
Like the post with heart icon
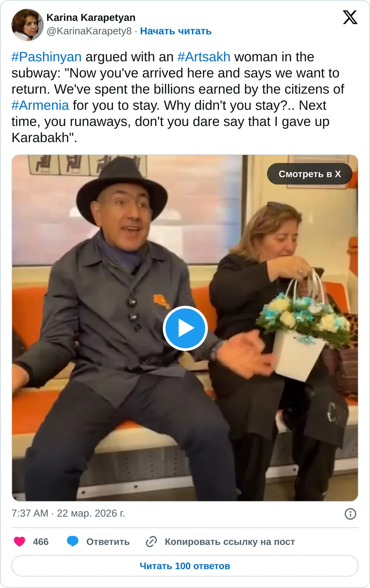click(x=20, y=542)
